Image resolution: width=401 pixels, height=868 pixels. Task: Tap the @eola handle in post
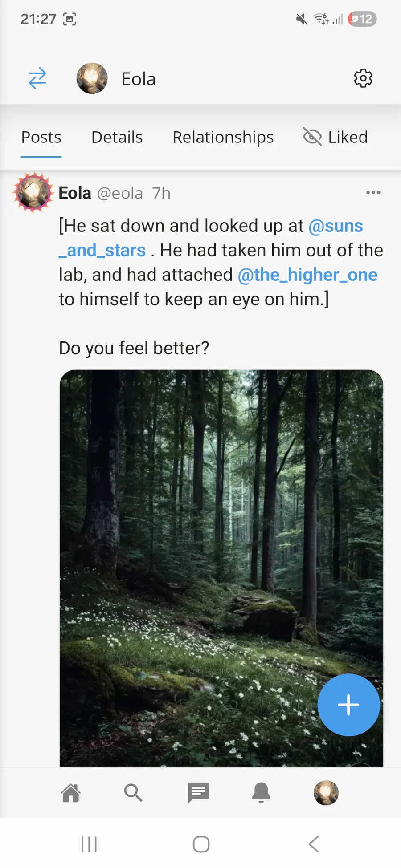[120, 193]
